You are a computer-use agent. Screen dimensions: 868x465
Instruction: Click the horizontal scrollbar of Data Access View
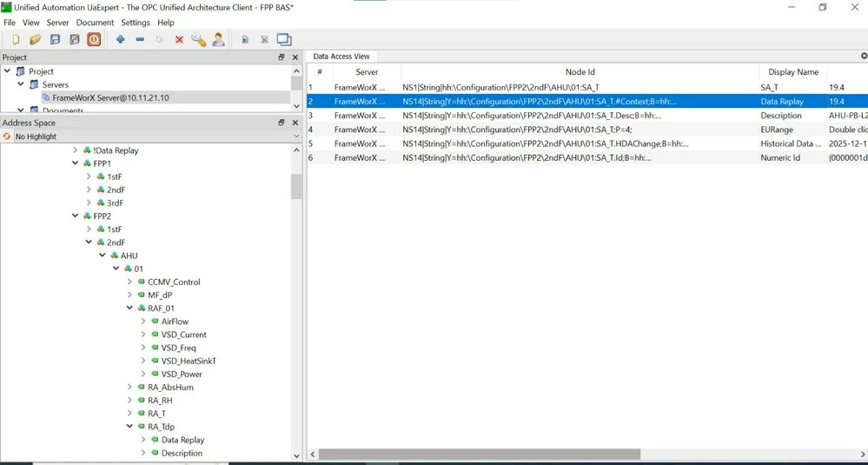(480, 454)
